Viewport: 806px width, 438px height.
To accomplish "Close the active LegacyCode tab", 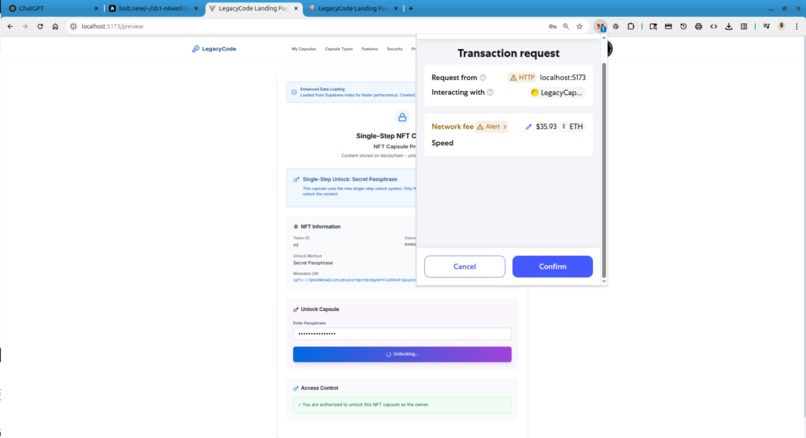I will (x=296, y=8).
